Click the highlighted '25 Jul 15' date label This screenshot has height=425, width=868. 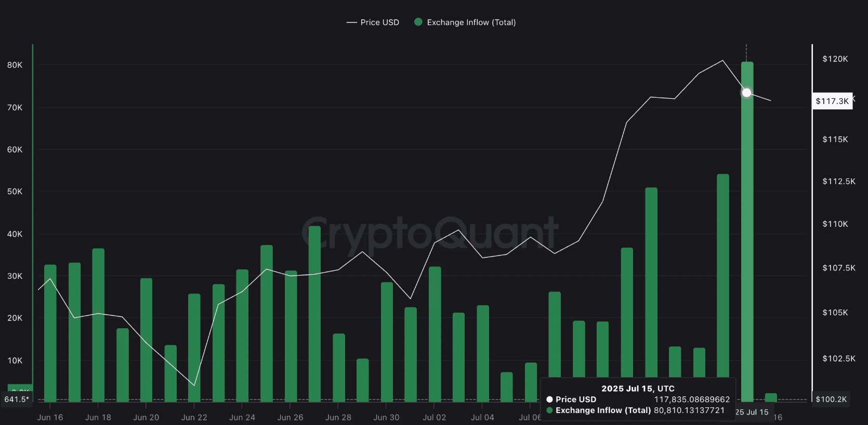point(752,412)
